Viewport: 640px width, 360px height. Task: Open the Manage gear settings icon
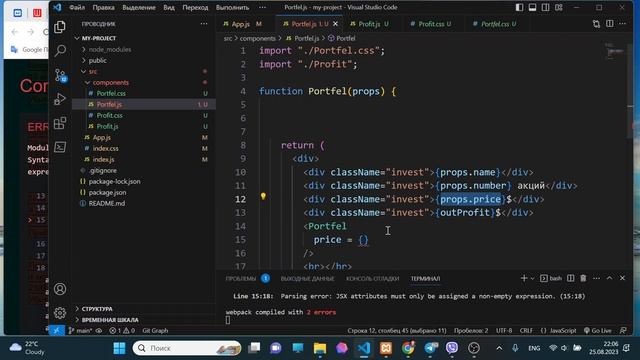[60, 313]
